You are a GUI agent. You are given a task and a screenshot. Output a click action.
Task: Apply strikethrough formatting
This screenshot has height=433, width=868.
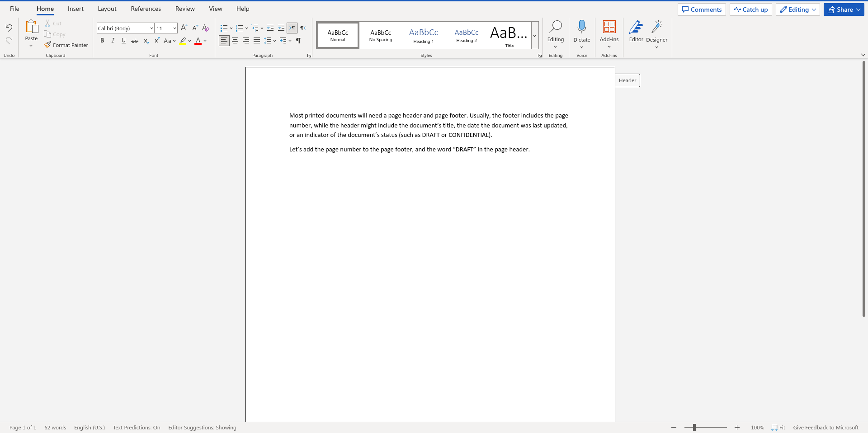coord(135,41)
